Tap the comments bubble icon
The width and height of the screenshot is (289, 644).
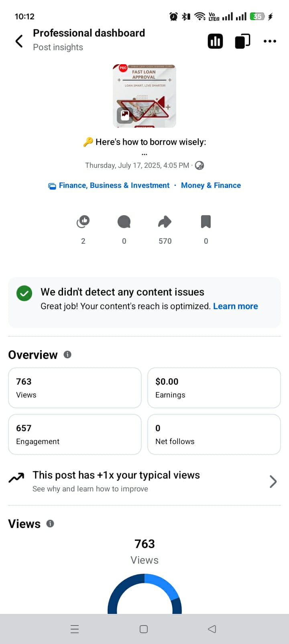point(124,222)
